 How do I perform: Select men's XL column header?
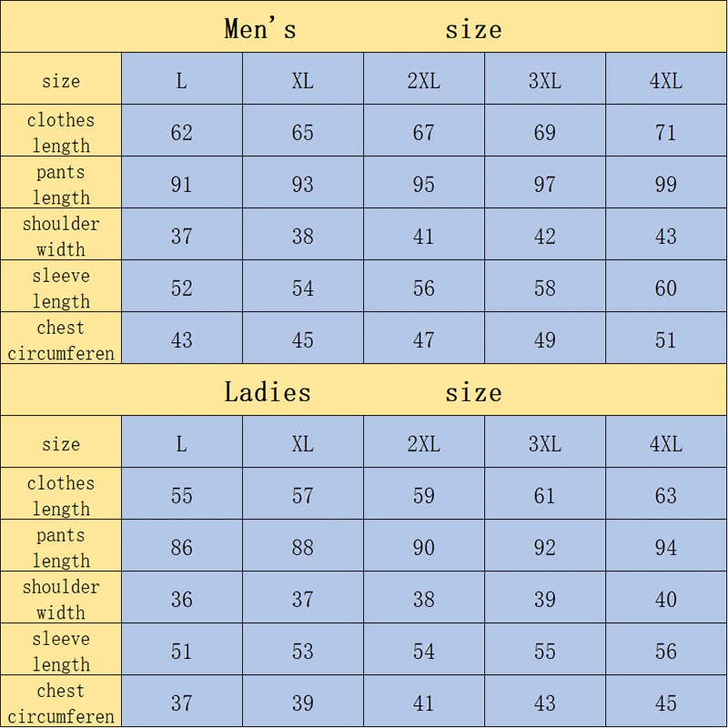[303, 81]
